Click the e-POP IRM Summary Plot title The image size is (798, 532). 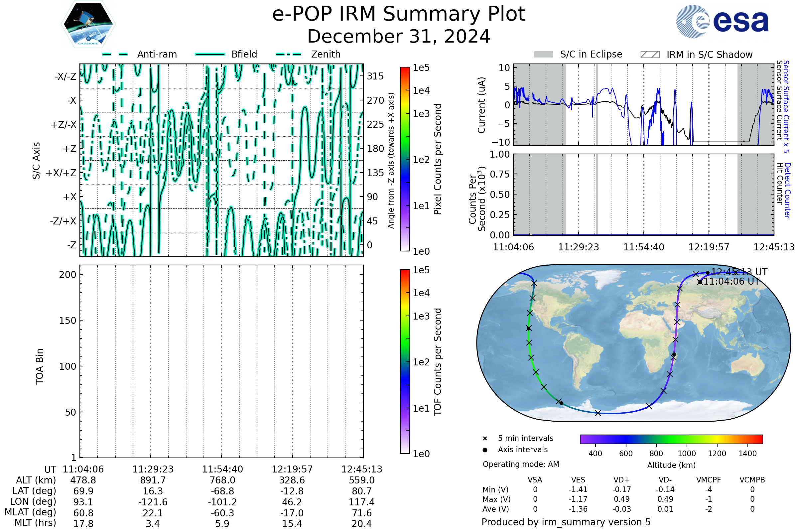click(399, 14)
